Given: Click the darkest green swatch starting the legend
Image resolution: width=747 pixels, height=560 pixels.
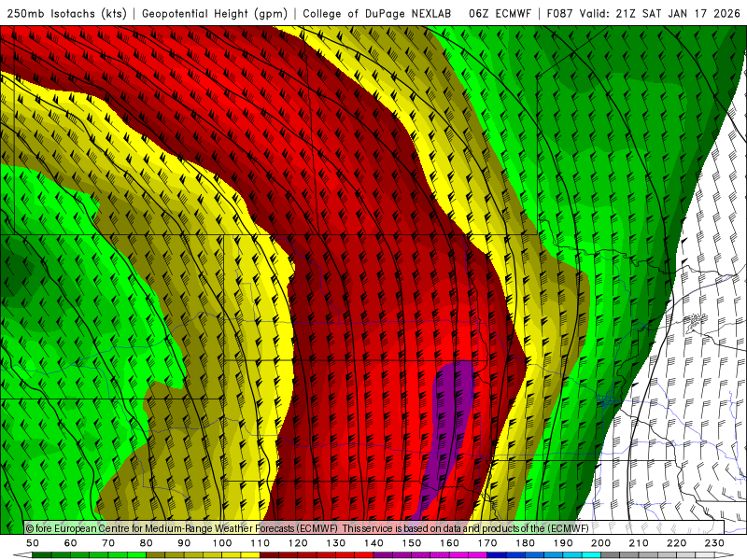Looking at the screenshot, I should 42,555.
